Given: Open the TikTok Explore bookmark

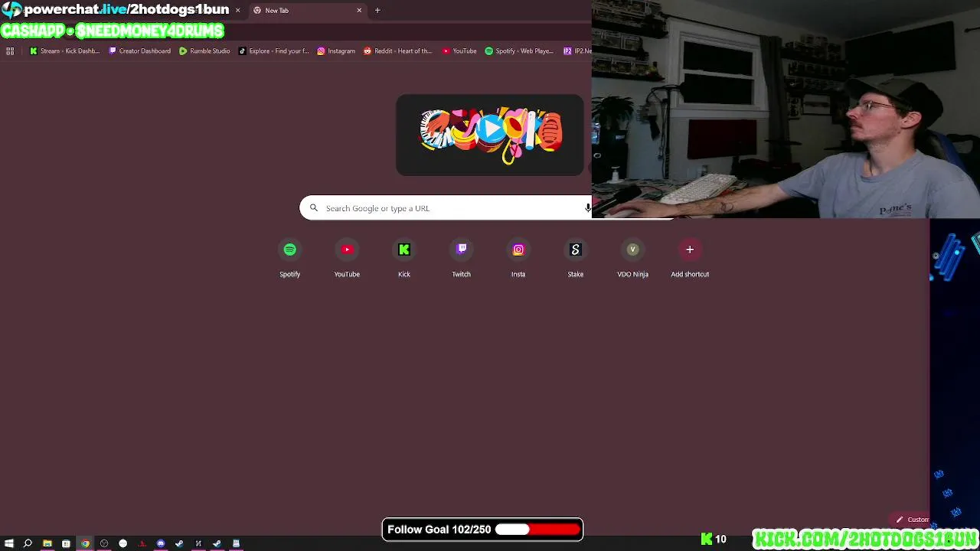Looking at the screenshot, I should point(273,51).
